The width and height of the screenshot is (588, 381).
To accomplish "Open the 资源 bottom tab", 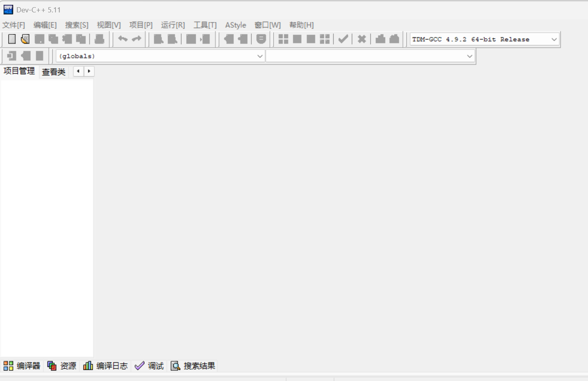I will 62,366.
